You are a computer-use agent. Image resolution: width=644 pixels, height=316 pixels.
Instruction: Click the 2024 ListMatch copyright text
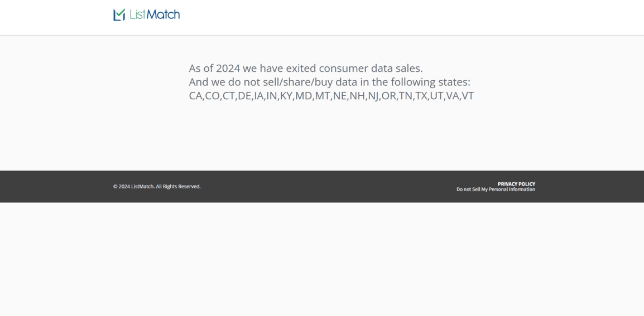[157, 186]
